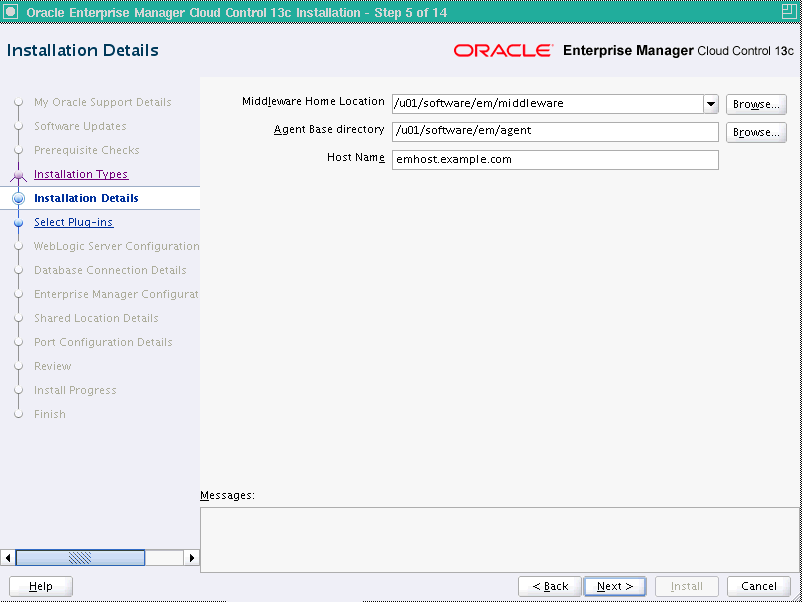Open the Middleware Home Location dropdown arrow
802x602 pixels.
pos(711,104)
